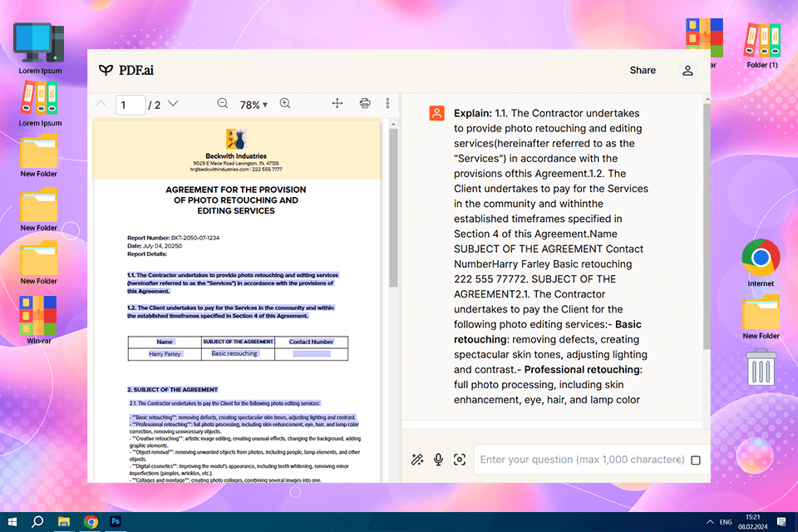
Task: Zoom in on the PDF document
Action: pyautogui.click(x=285, y=103)
